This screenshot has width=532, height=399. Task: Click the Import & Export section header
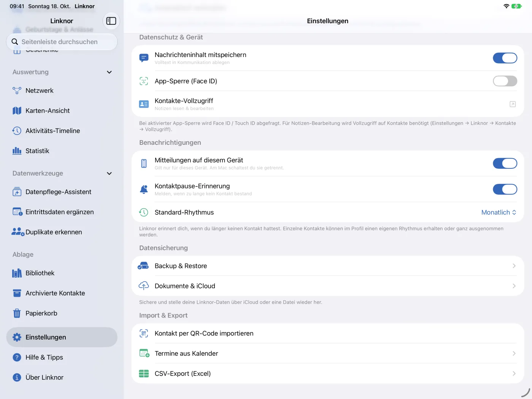(163, 315)
